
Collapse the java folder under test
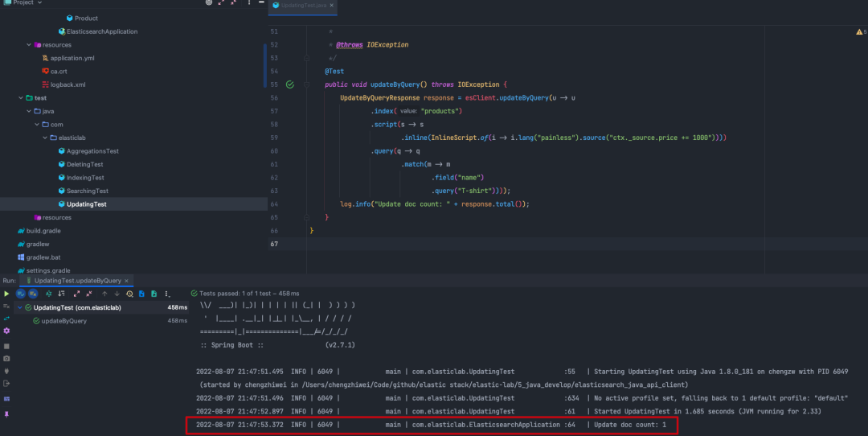tap(29, 111)
